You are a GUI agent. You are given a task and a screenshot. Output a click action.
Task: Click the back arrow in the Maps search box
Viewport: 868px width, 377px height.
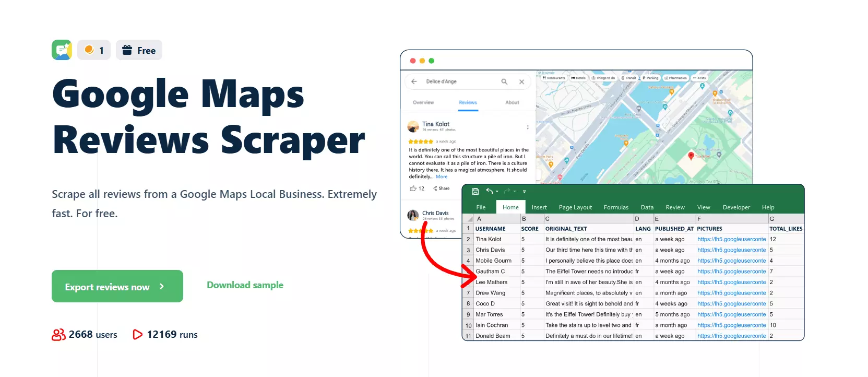(x=414, y=81)
